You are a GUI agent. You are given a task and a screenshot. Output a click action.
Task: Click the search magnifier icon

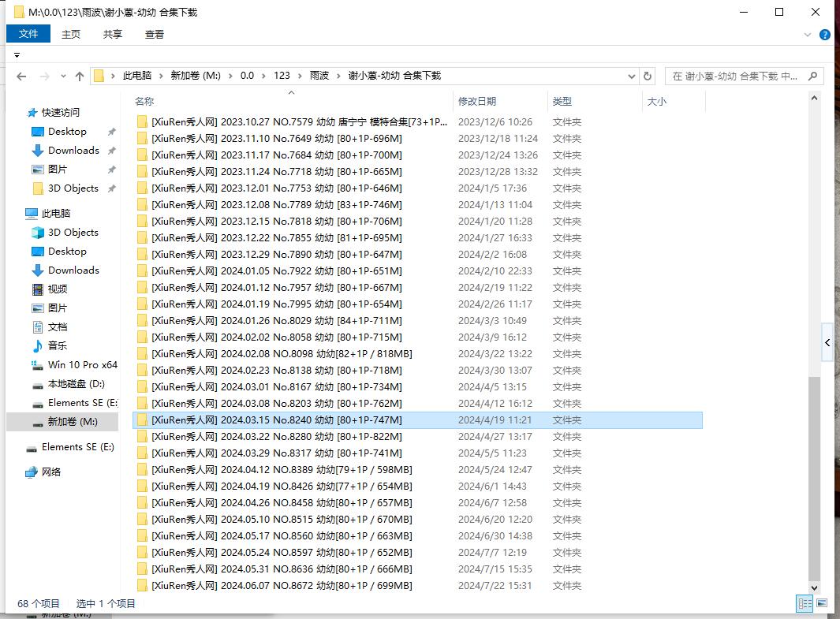pos(812,76)
